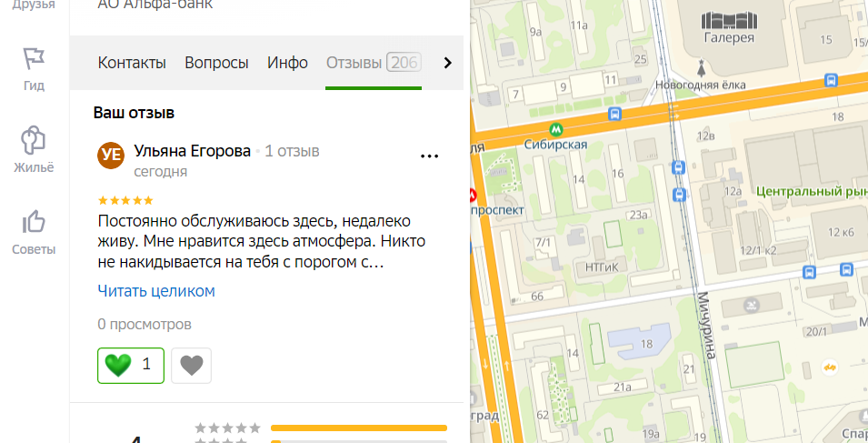
Task: Show more tabs with right chevron
Action: pos(448,63)
